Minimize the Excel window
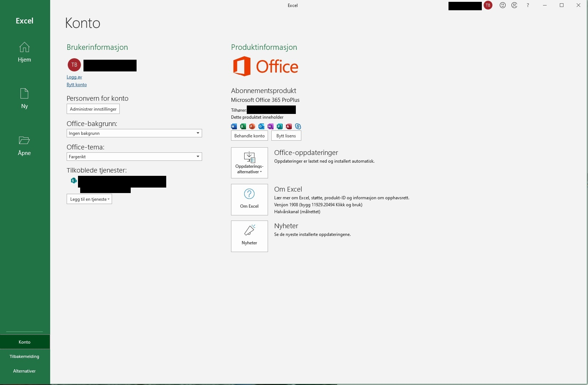 (545, 5)
